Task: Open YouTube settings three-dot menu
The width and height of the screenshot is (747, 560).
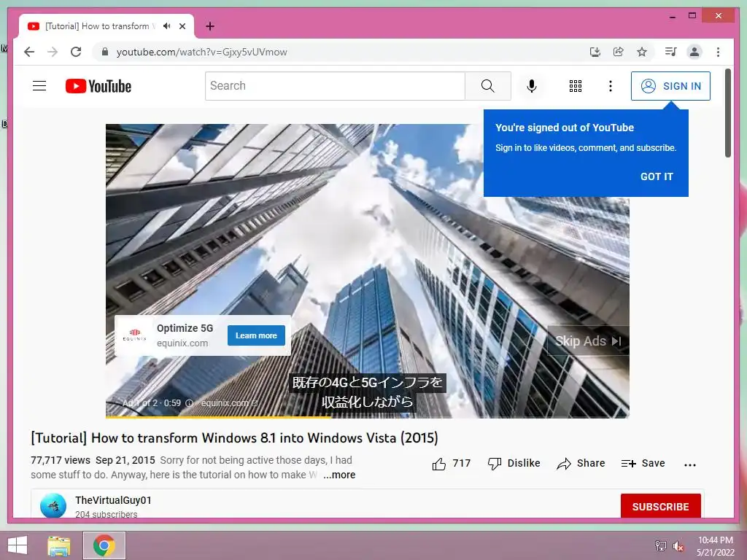Action: point(611,86)
